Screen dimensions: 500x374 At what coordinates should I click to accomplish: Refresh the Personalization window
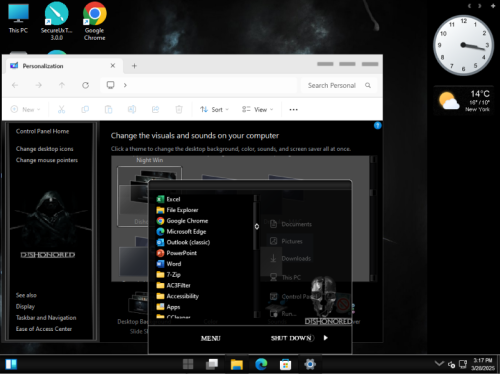tap(86, 85)
